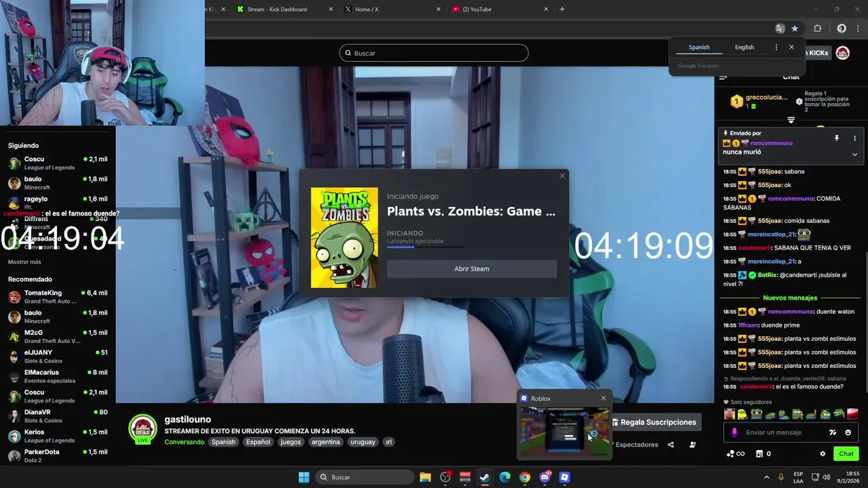The height and width of the screenshot is (488, 868).
Task: Click the juegos stream tag
Action: (290, 442)
